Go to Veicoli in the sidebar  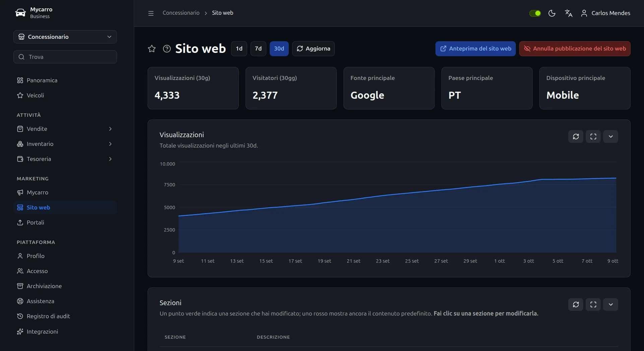(65, 95)
